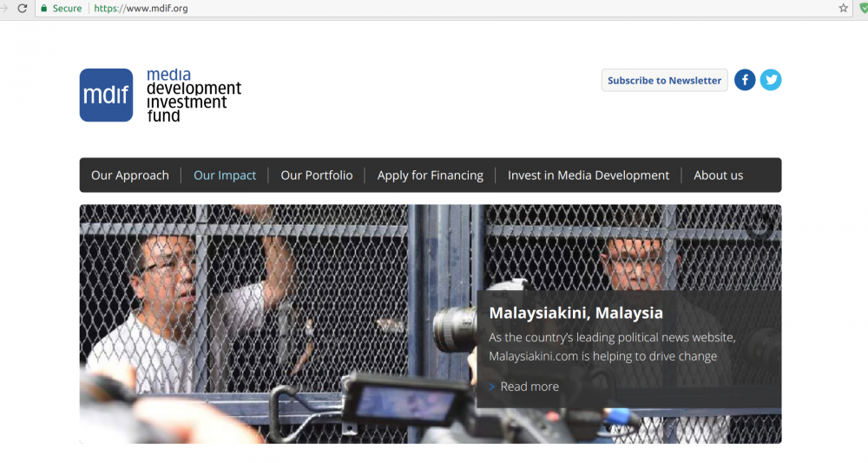Open the About us menu
Screen dimensions: 868x463
(x=719, y=175)
